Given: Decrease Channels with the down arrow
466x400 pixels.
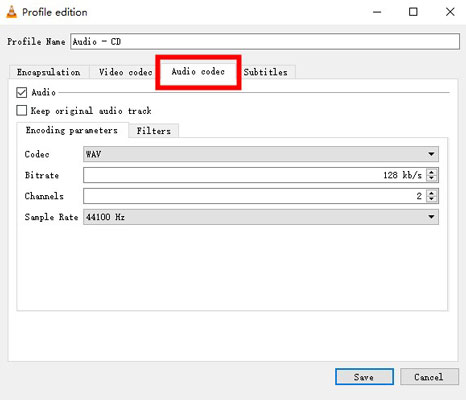Looking at the screenshot, I should [x=432, y=199].
